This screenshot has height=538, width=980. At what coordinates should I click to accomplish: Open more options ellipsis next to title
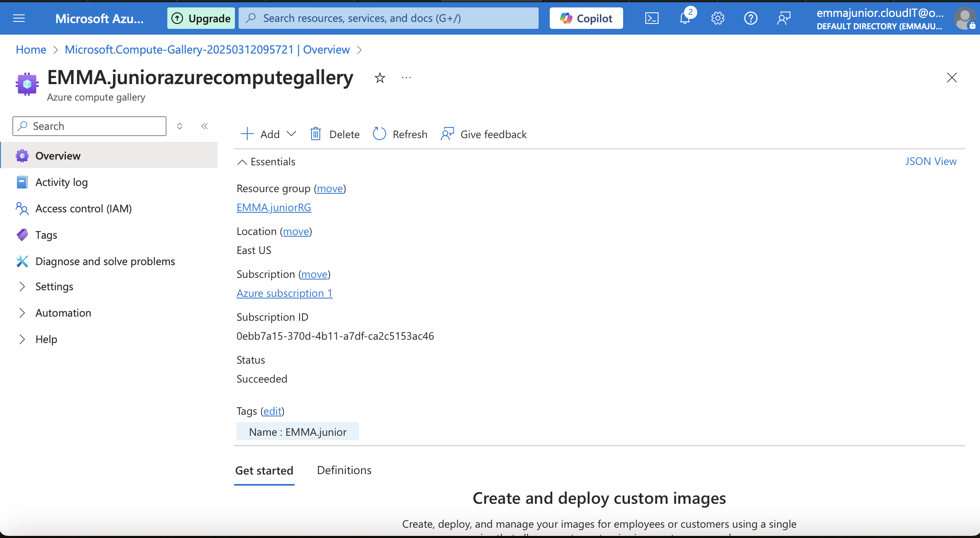(x=406, y=78)
